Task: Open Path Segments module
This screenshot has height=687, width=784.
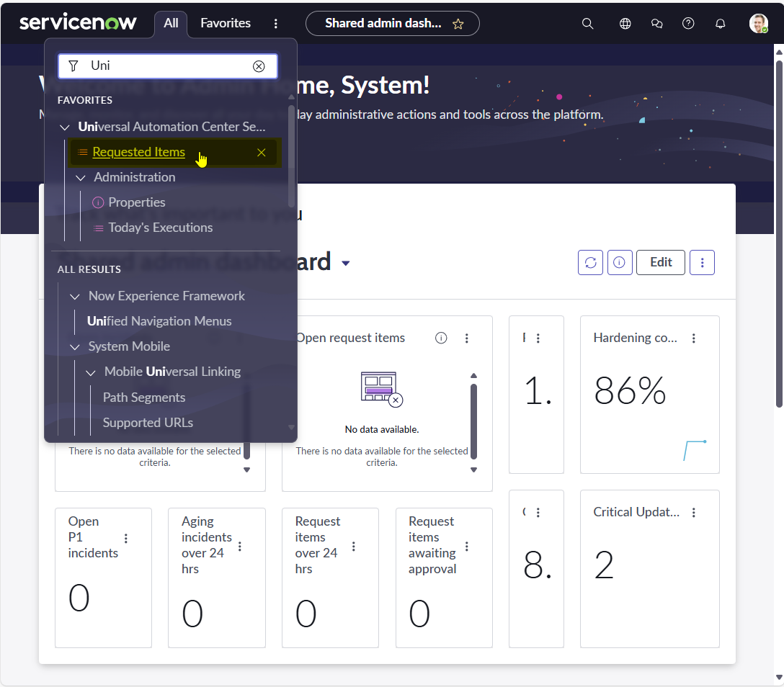Action: (x=144, y=398)
